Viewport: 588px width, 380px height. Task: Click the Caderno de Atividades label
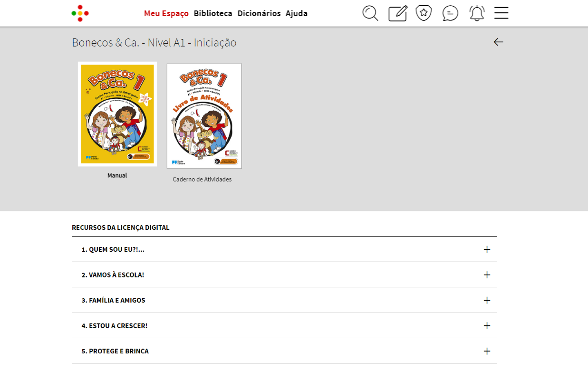click(202, 179)
